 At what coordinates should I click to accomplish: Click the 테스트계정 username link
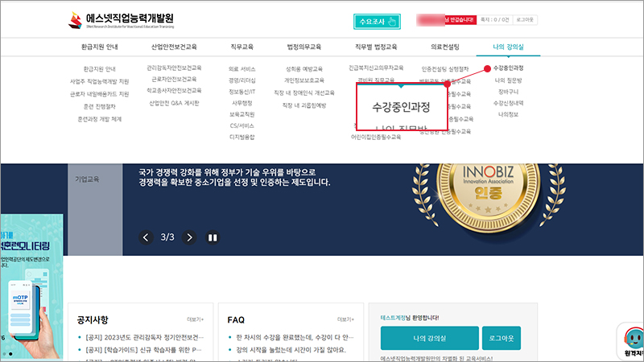393,318
